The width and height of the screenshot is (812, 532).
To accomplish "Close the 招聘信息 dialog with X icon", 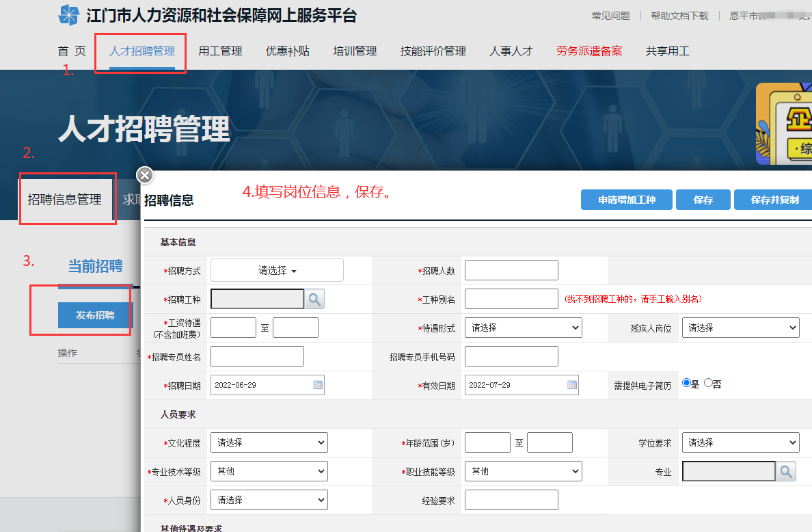I will (x=145, y=176).
